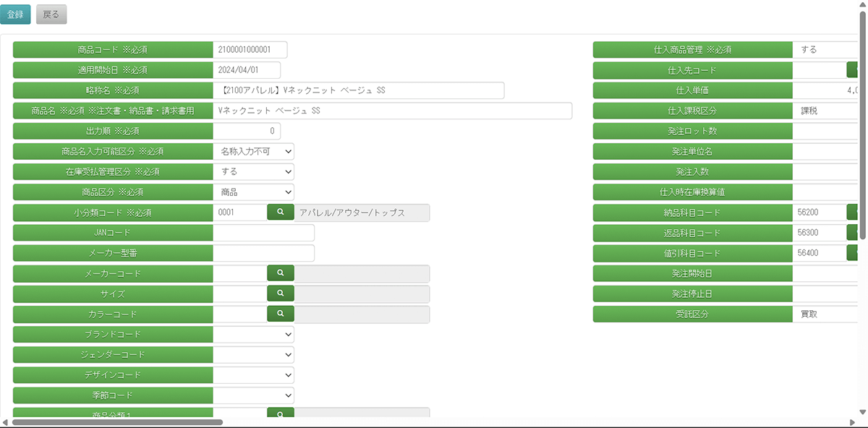
Task: Open 商品名入力可能区分 dropdown
Action: pyautogui.click(x=254, y=151)
